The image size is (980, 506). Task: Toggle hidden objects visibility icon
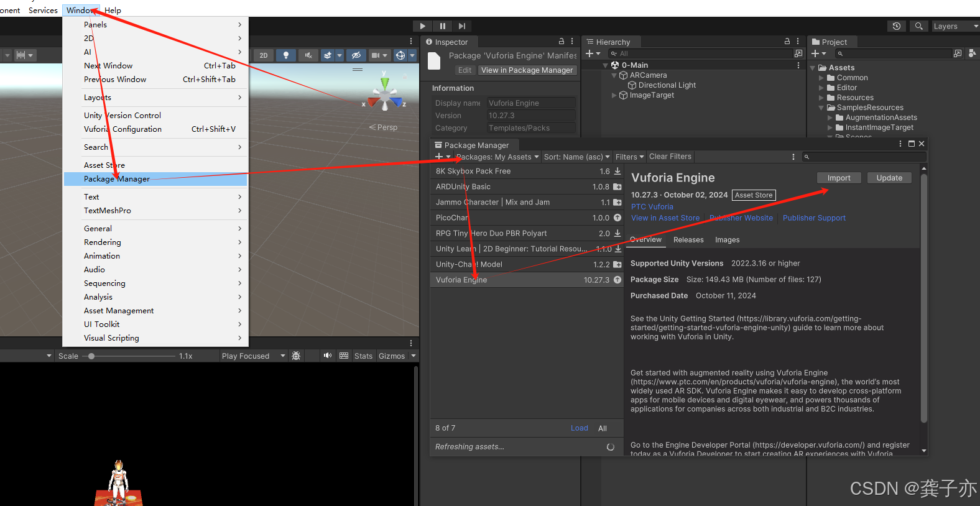[356, 55]
